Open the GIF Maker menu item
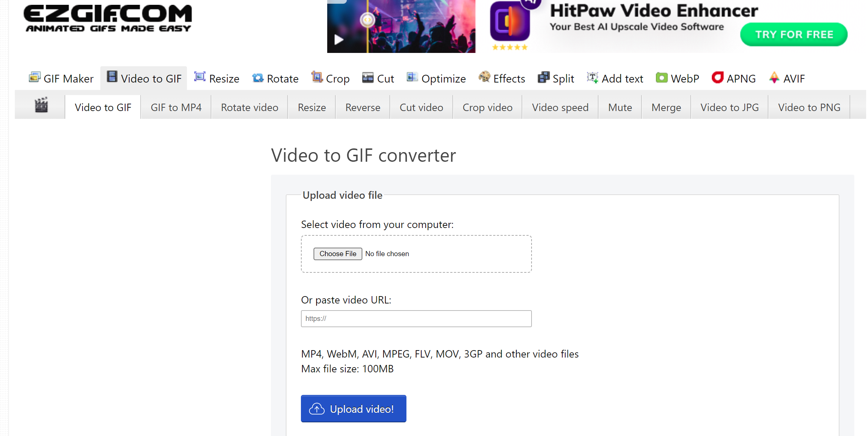The height and width of the screenshot is (436, 868). click(x=61, y=78)
